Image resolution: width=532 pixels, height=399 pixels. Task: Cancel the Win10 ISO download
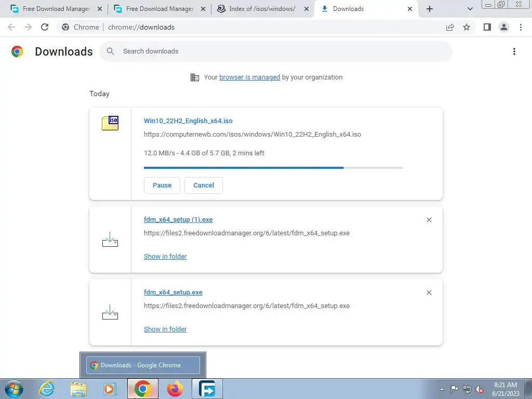(204, 185)
